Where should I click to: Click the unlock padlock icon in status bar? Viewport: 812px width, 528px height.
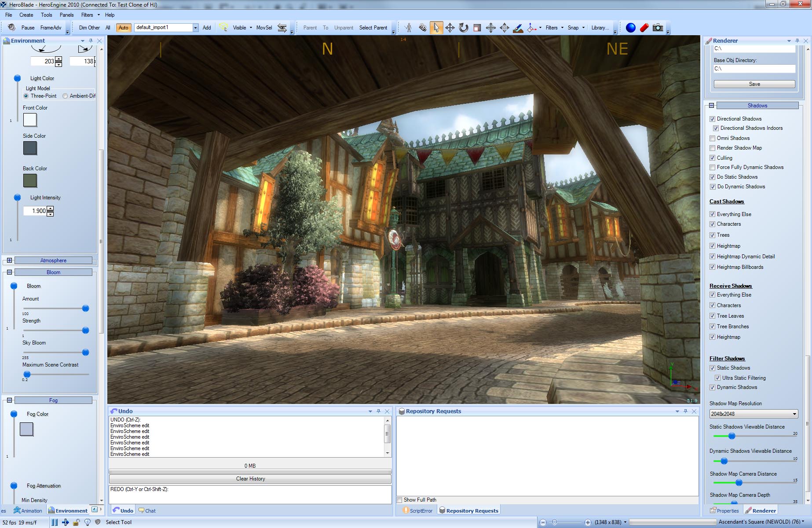click(76, 522)
